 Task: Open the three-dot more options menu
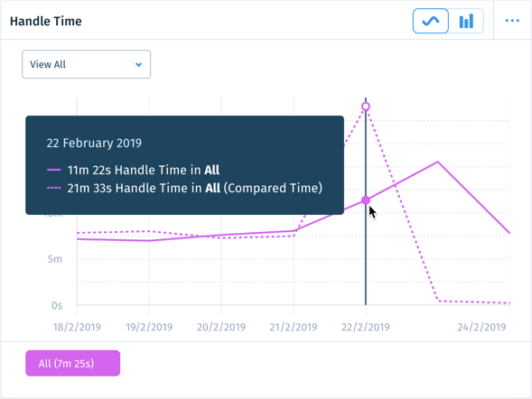(x=512, y=21)
